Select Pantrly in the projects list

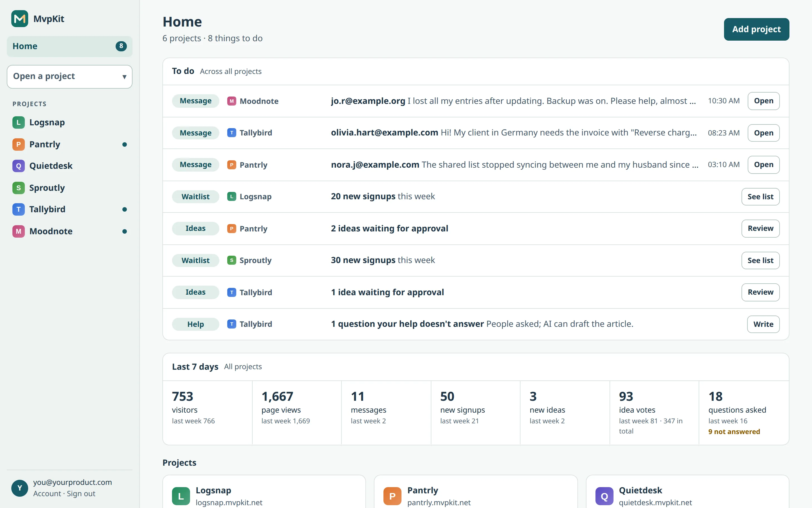[x=69, y=144]
